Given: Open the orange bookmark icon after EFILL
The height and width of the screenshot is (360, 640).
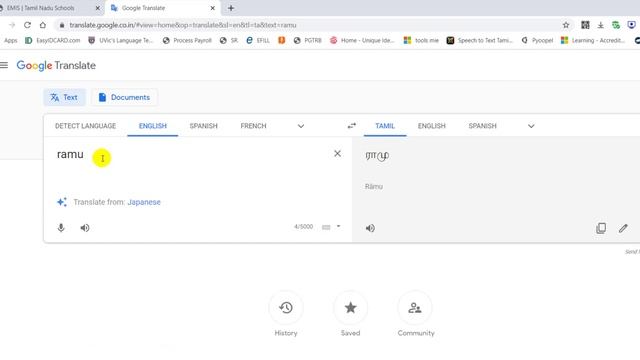Looking at the screenshot, I should coord(282,40).
